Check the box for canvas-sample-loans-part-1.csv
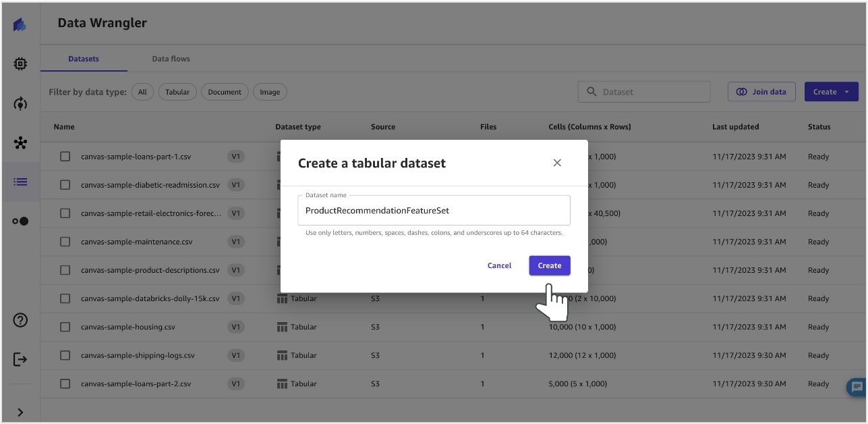The image size is (868, 424). [x=65, y=157]
